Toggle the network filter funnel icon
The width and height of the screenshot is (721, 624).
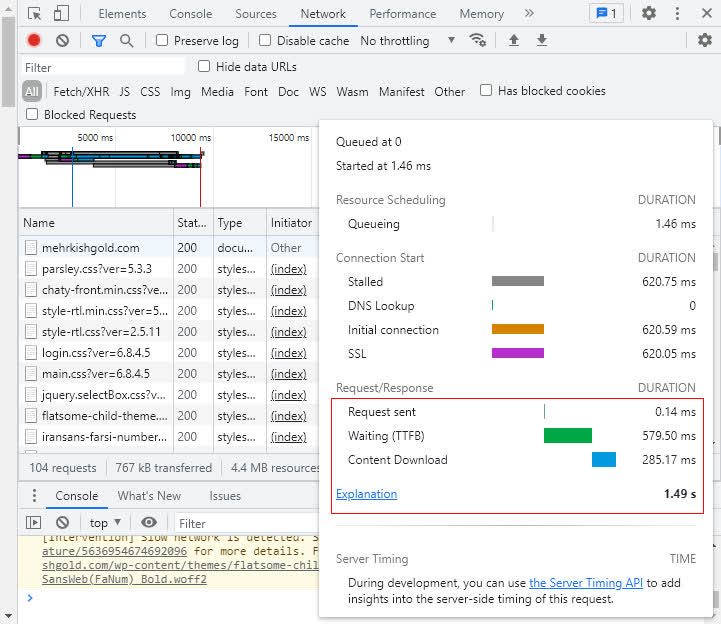pyautogui.click(x=99, y=40)
